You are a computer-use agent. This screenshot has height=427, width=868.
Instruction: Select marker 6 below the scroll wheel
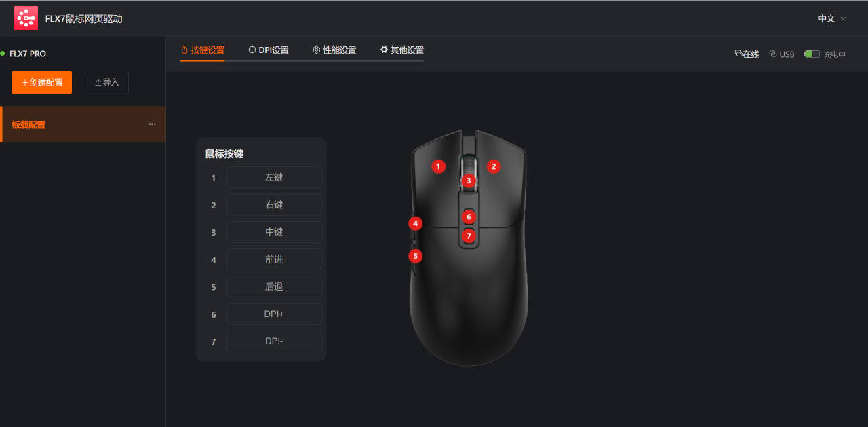pyautogui.click(x=469, y=217)
